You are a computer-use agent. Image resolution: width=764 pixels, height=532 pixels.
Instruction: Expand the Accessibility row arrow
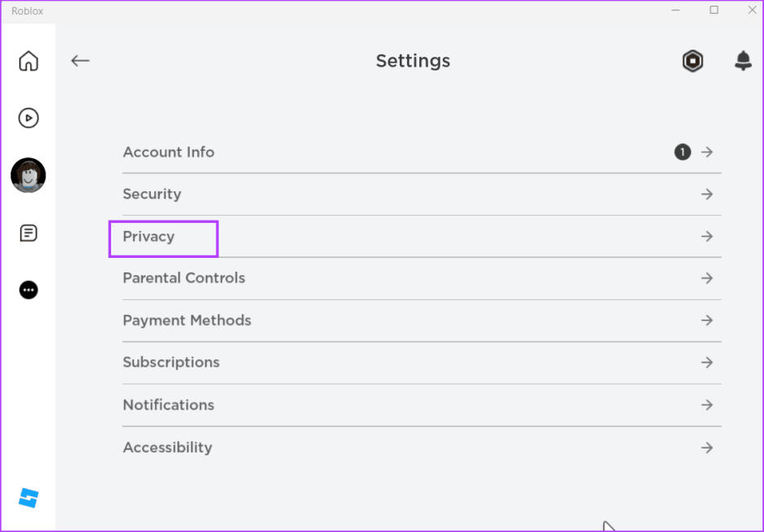click(x=707, y=448)
